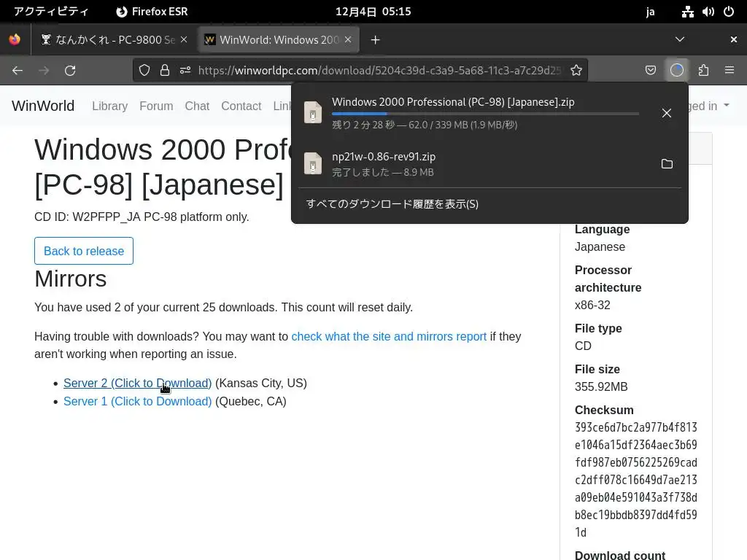747x560 pixels.
Task: Click the 355.92MB file size value
Action: [601, 386]
